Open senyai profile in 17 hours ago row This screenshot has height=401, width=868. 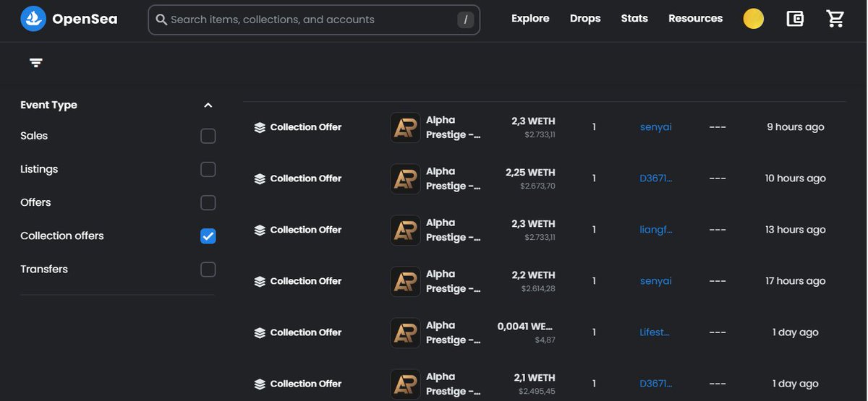[655, 281]
